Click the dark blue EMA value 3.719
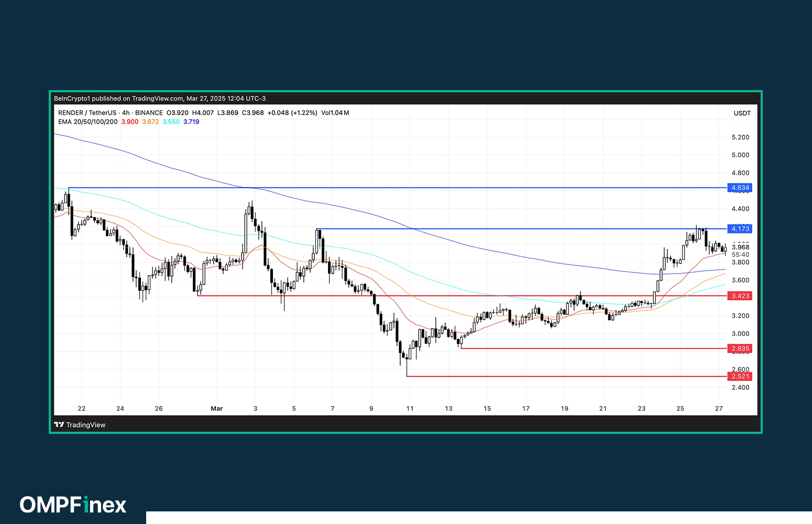 191,122
